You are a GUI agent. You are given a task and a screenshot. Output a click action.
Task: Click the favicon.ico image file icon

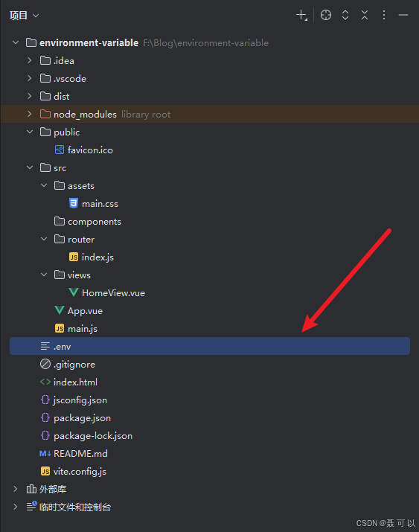60,150
